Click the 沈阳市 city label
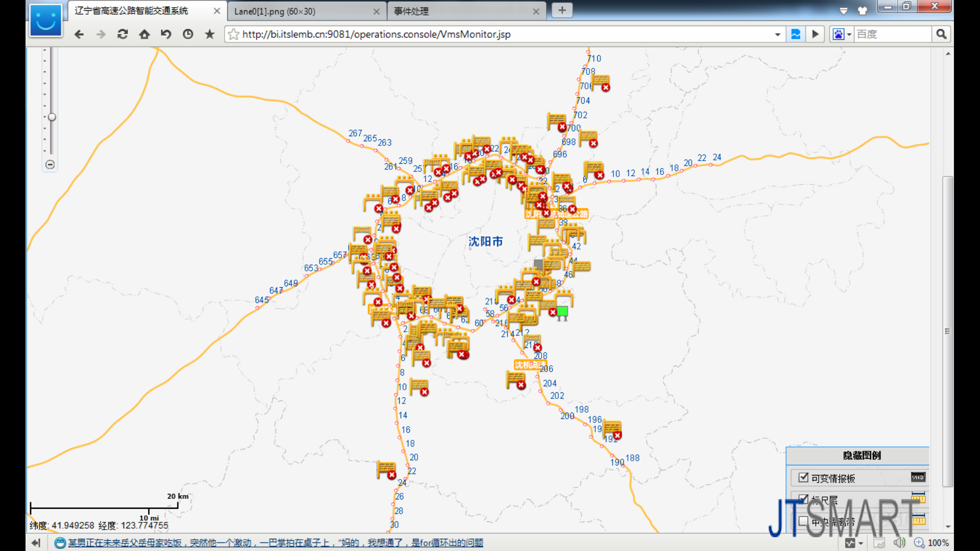This screenshot has width=980, height=551. (x=485, y=241)
